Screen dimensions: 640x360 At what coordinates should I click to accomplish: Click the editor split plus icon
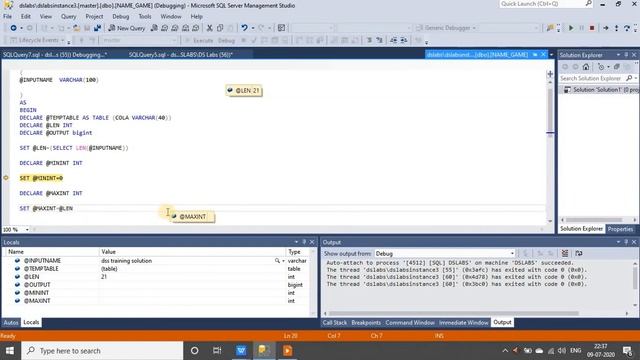(x=550, y=74)
